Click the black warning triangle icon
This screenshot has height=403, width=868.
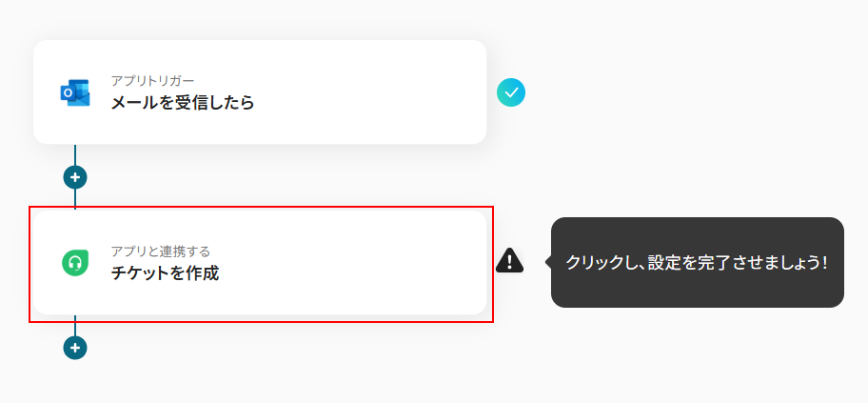510,260
